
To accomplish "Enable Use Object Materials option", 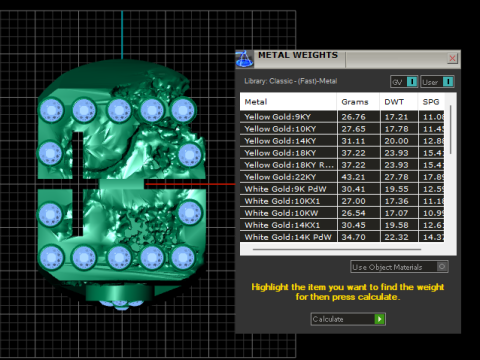I will pyautogui.click(x=399, y=267).
